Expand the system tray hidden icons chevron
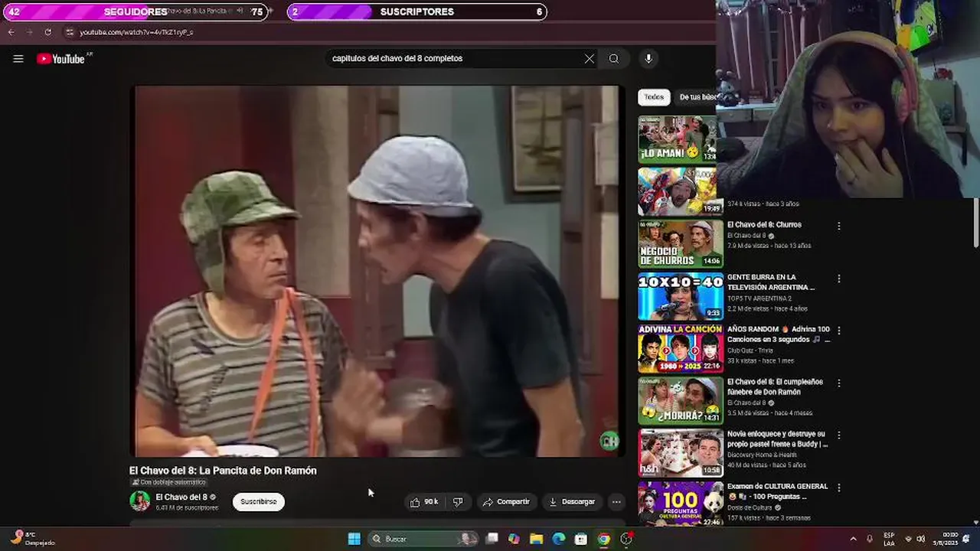 coord(853,539)
